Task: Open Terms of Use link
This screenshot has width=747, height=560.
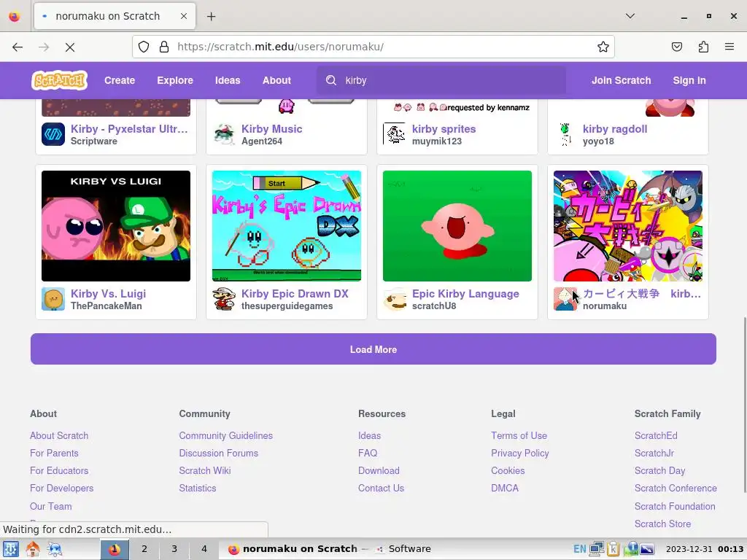Action: click(x=519, y=435)
